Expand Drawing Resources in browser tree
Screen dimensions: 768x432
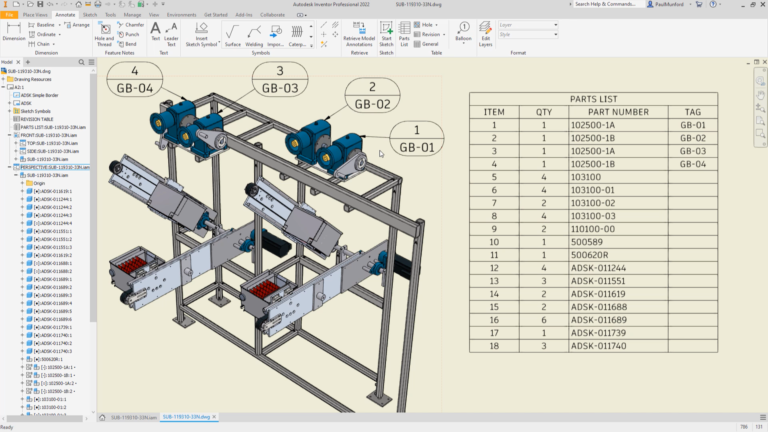tap(3, 79)
